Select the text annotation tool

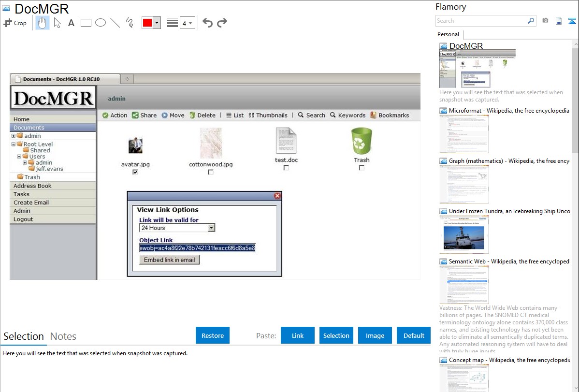pyautogui.click(x=71, y=23)
